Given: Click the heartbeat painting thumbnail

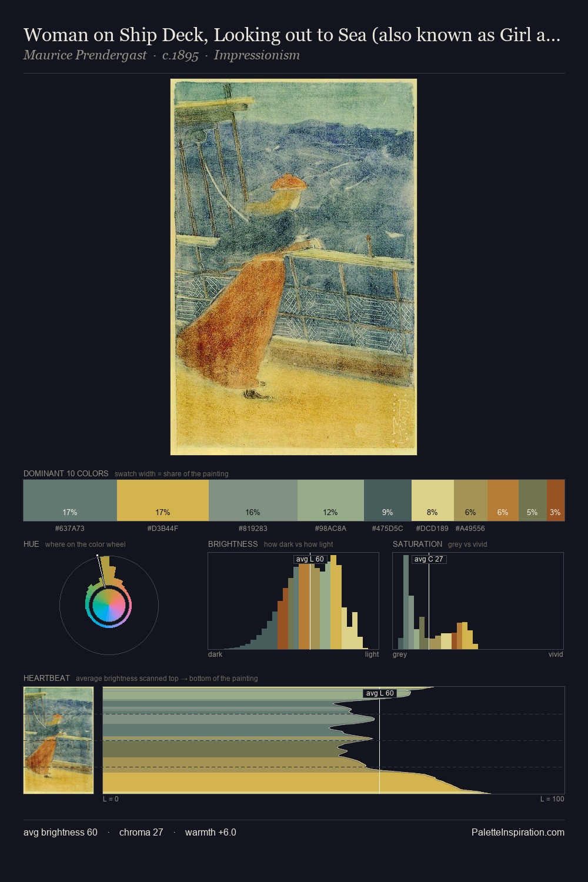Looking at the screenshot, I should [x=58, y=740].
